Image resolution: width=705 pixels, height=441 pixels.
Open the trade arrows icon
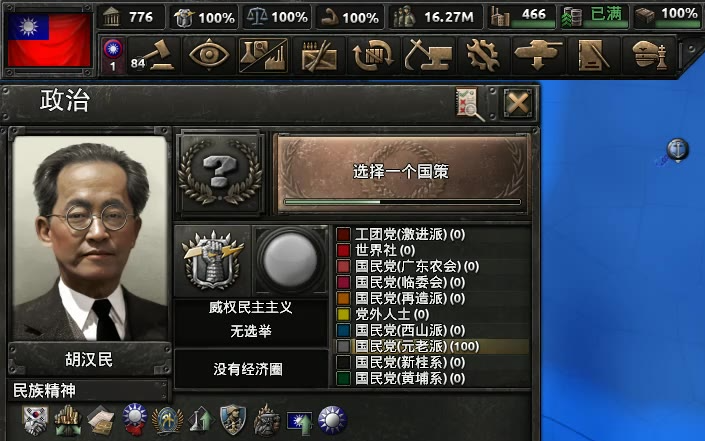pos(373,56)
